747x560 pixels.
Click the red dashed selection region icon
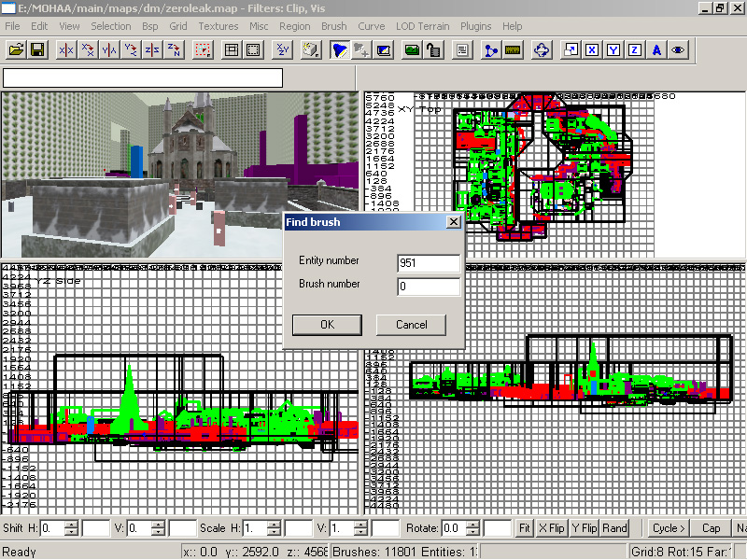tap(203, 49)
